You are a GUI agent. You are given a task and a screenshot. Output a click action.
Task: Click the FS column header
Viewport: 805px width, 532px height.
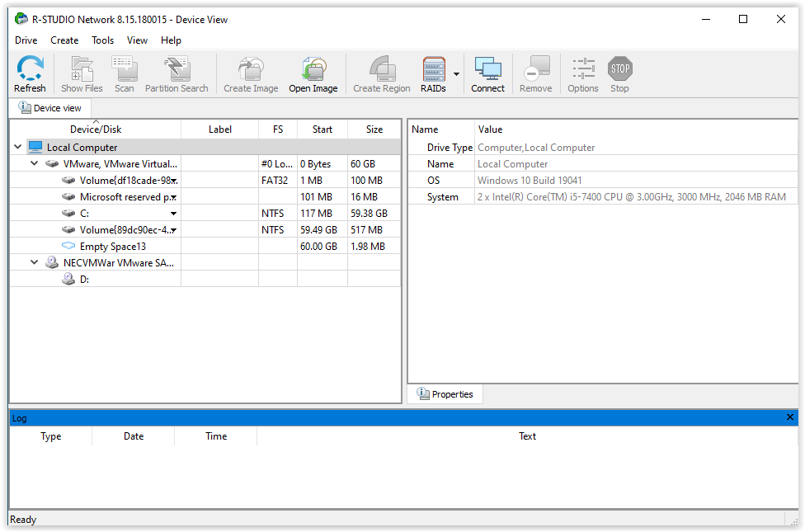pos(278,129)
